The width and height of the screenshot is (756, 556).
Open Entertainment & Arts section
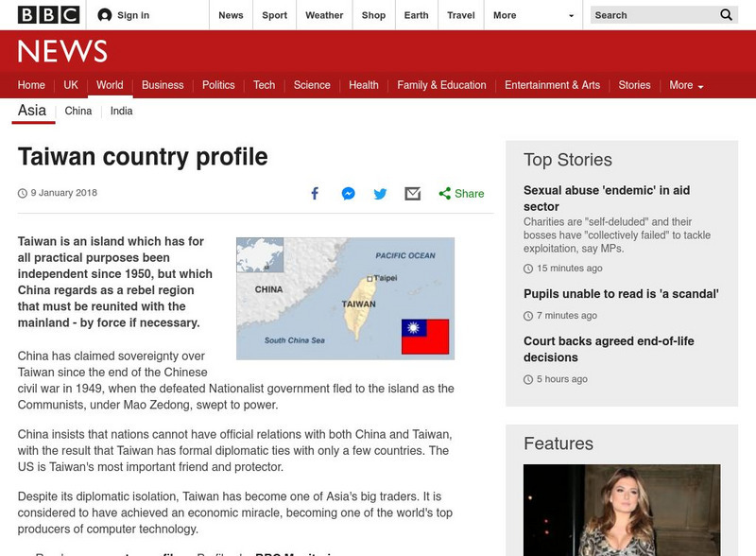pos(553,85)
